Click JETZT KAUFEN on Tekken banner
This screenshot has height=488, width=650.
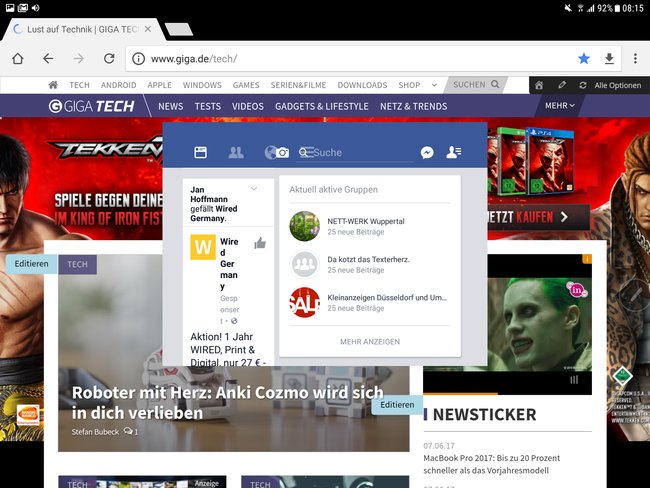[538, 217]
